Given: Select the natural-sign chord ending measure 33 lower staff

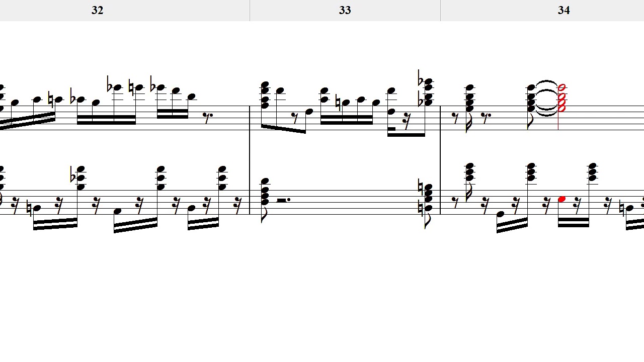Looking at the screenshot, I should 428,198.
